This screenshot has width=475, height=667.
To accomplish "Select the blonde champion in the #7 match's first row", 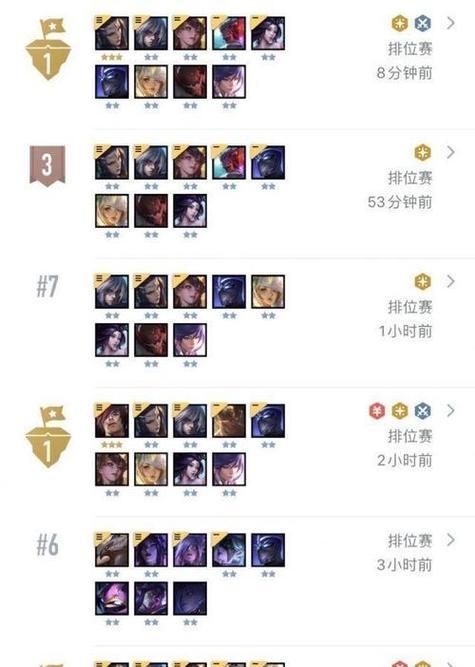I will [x=268, y=292].
